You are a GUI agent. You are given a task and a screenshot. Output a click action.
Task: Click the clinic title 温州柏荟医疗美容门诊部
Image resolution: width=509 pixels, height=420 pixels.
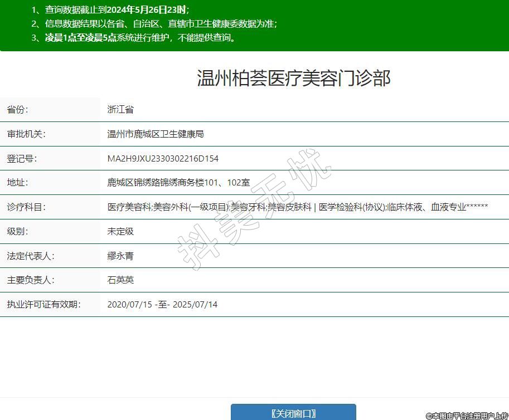tap(294, 78)
